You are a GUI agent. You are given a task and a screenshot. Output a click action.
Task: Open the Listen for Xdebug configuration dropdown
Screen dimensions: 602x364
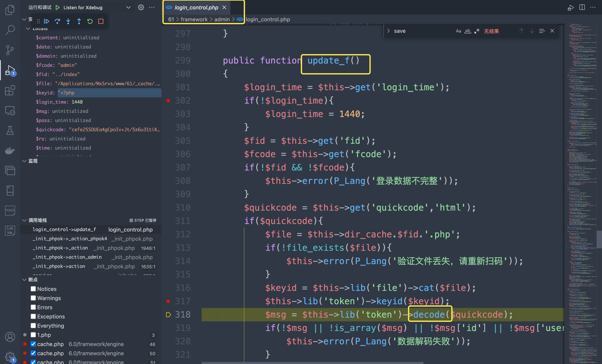tap(128, 7)
